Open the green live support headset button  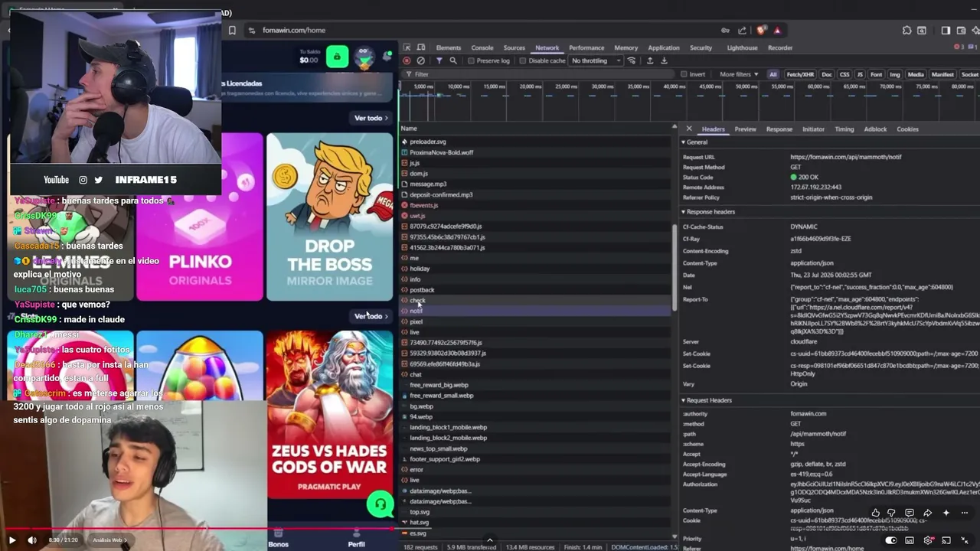point(380,504)
